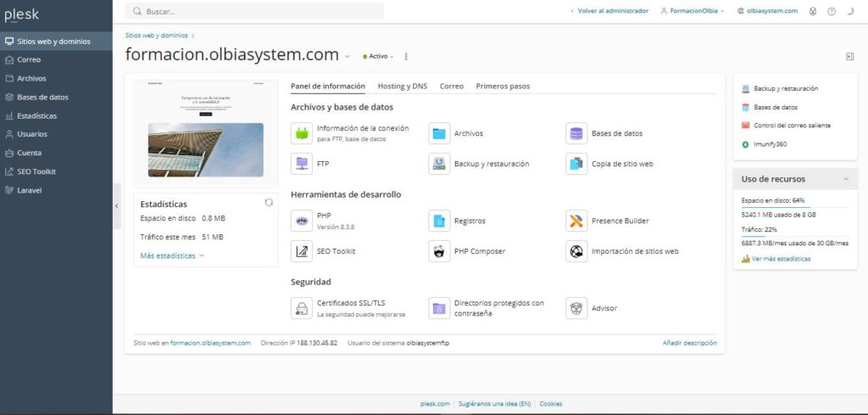Image resolution: width=868 pixels, height=415 pixels.
Task: Open Usuarios in left sidebar
Action: [x=56, y=134]
